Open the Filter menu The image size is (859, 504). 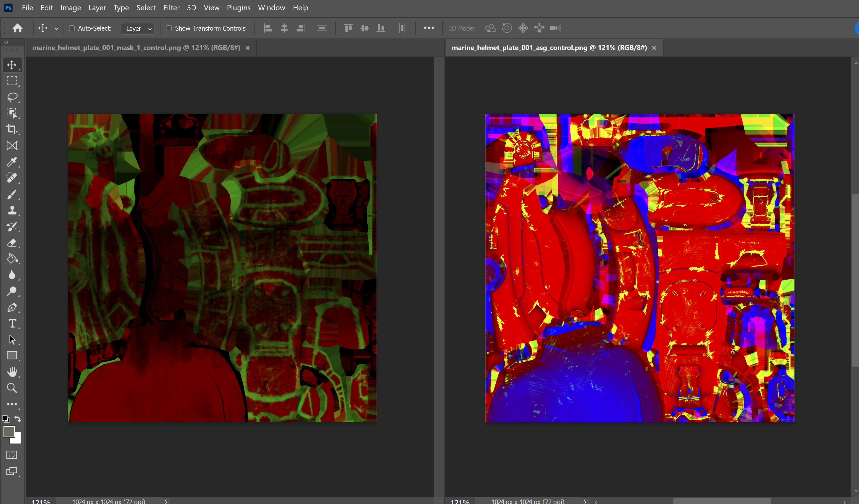[x=171, y=7]
